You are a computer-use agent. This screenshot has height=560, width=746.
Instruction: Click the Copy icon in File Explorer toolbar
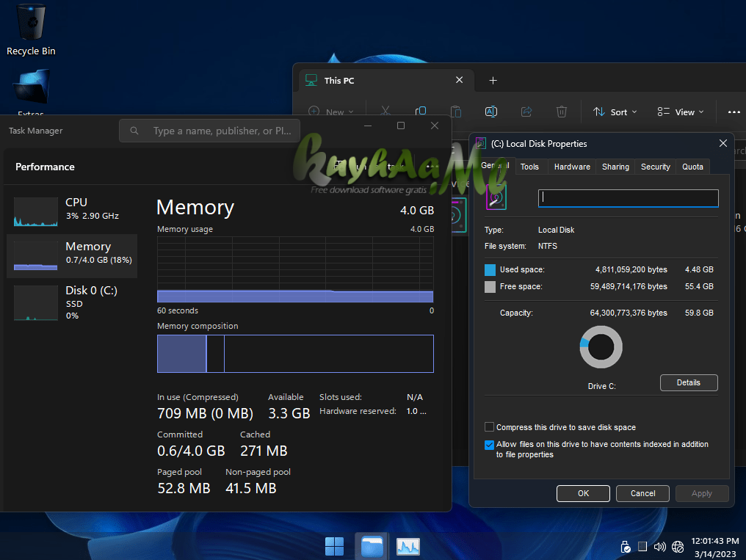pyautogui.click(x=421, y=112)
